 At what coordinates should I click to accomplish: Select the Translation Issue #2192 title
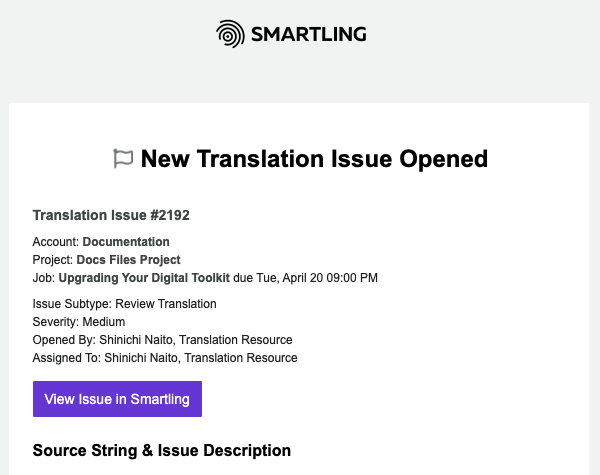point(111,215)
